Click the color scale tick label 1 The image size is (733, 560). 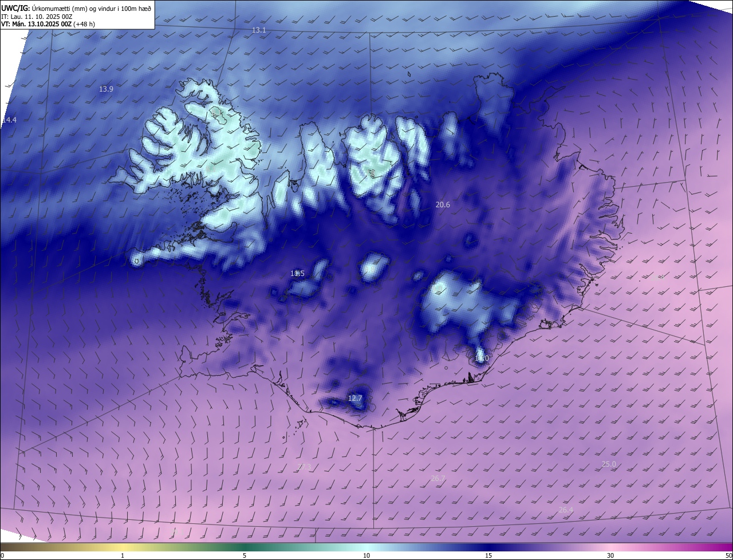click(x=123, y=555)
